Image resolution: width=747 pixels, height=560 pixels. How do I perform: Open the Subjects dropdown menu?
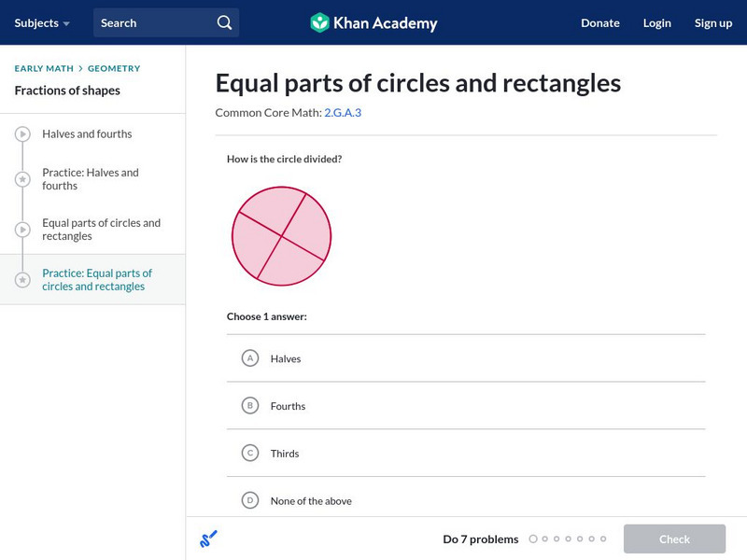[42, 22]
